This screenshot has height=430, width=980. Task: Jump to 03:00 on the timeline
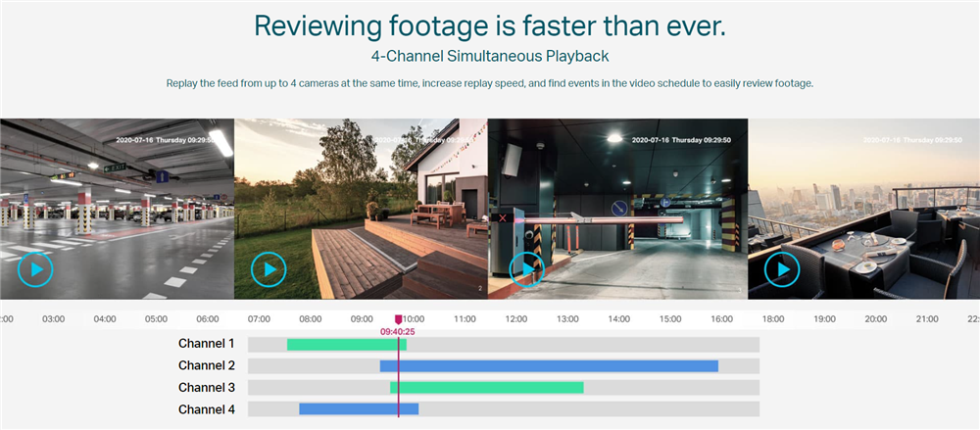(x=53, y=319)
